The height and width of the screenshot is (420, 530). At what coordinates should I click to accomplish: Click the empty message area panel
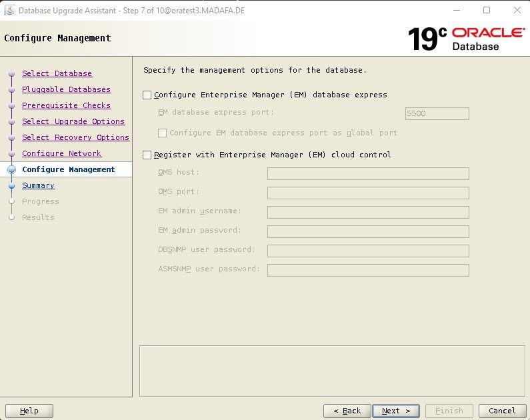pos(332,371)
